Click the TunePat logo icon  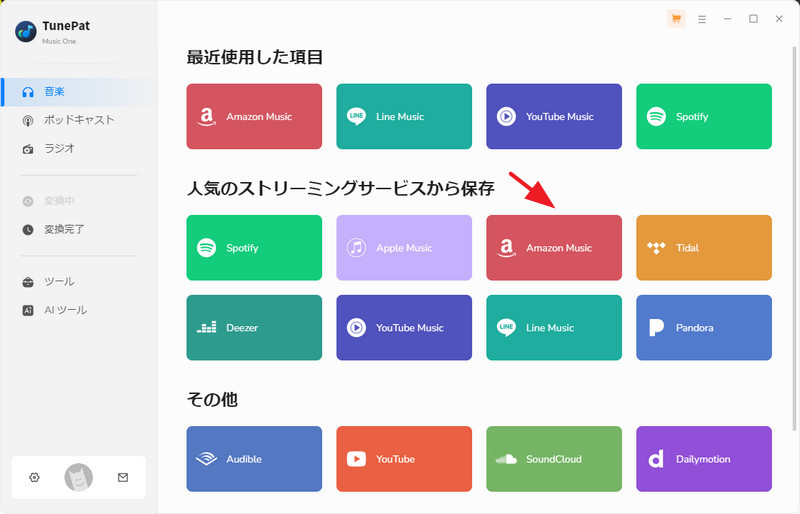[26, 32]
